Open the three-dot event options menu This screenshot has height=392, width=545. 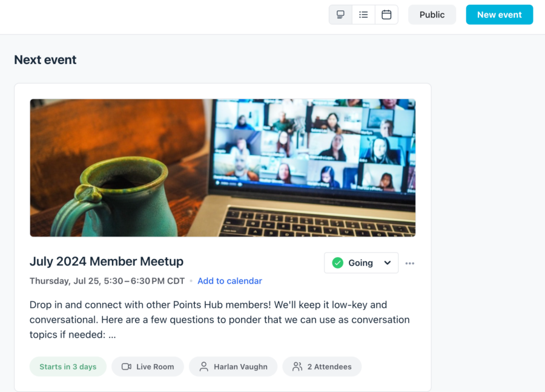click(410, 263)
